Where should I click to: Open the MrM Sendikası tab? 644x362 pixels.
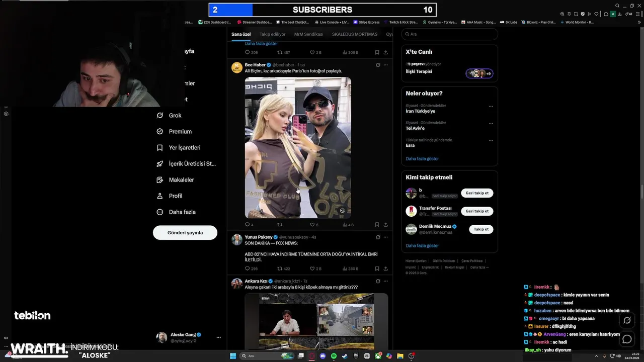tap(308, 34)
